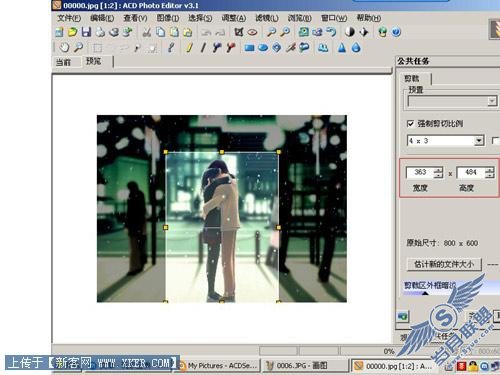
Task: Select the rectangular selection tool
Action: pos(97,48)
